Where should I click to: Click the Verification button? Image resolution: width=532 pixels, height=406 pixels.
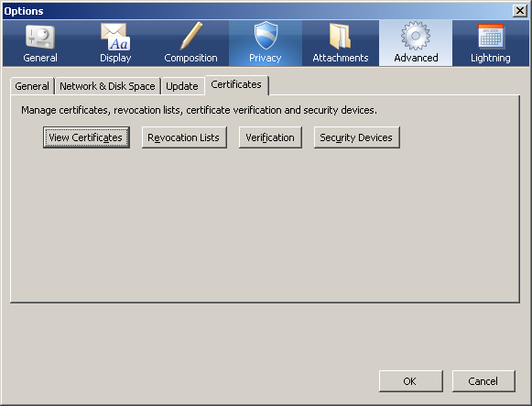pos(270,137)
